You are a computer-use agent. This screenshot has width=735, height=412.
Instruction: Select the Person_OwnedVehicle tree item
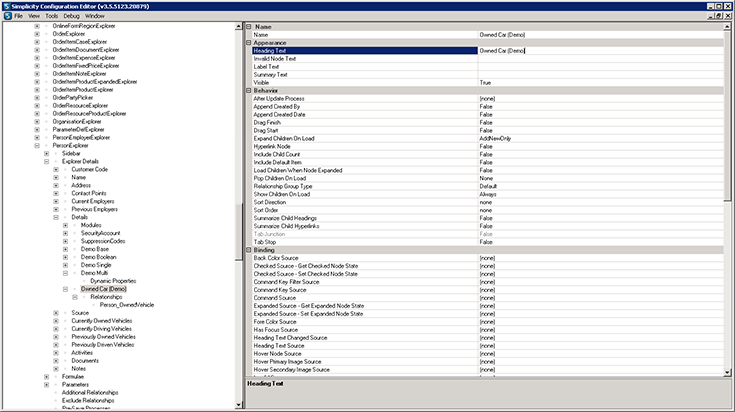(x=127, y=305)
